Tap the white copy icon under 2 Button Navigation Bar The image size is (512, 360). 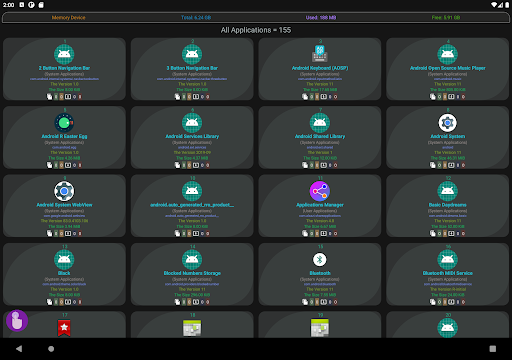pos(49,97)
